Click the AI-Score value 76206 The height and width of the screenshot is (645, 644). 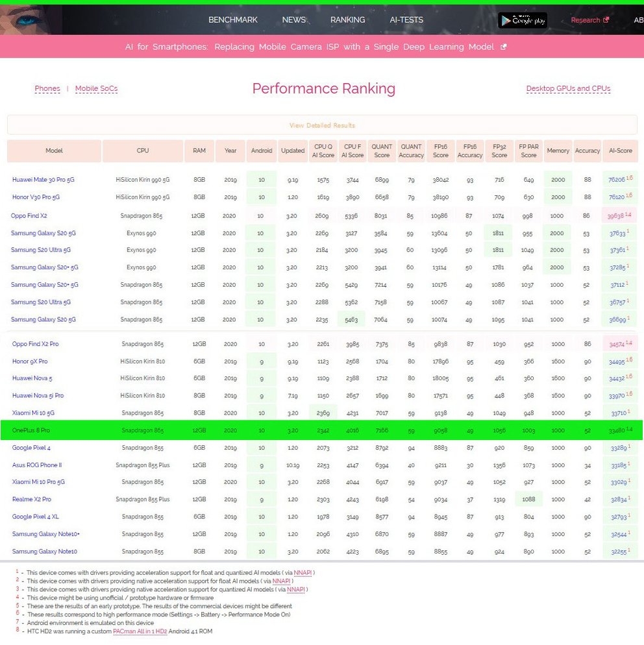617,180
